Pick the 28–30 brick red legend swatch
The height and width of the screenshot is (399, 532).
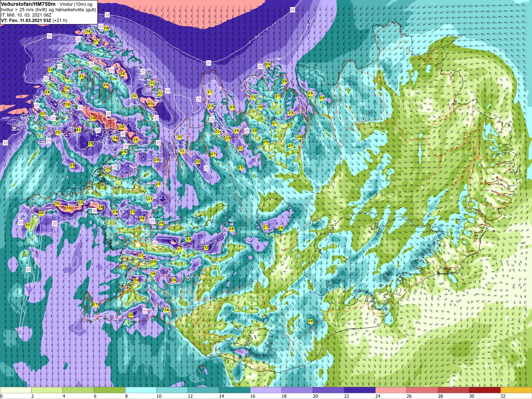coord(453,390)
